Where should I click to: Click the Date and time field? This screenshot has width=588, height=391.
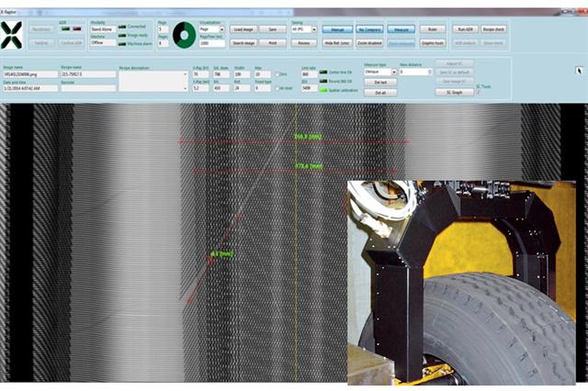click(30, 88)
